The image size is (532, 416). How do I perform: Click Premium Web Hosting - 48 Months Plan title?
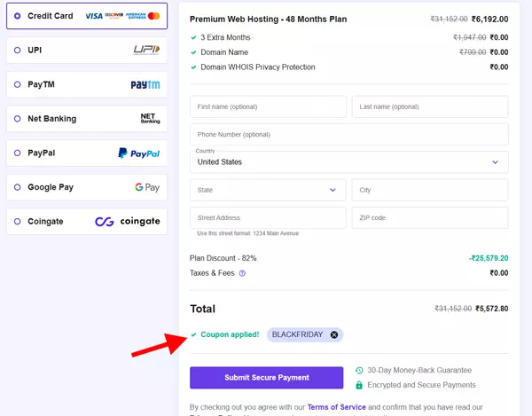(268, 19)
